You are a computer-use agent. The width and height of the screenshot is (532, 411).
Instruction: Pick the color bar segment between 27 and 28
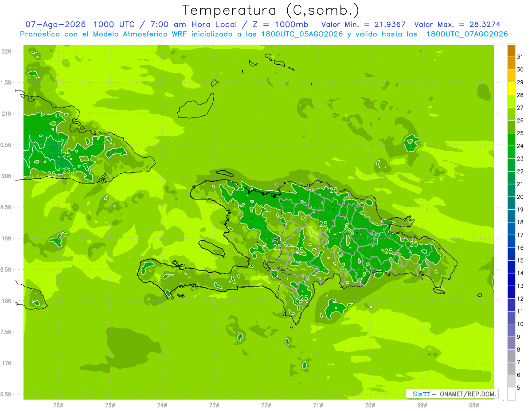pyautogui.click(x=511, y=101)
